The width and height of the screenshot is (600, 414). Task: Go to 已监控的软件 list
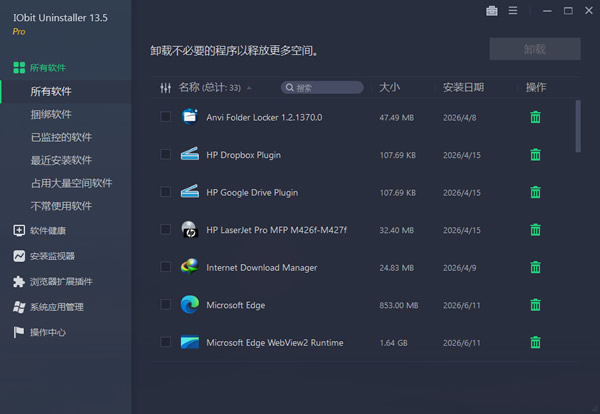(x=61, y=137)
